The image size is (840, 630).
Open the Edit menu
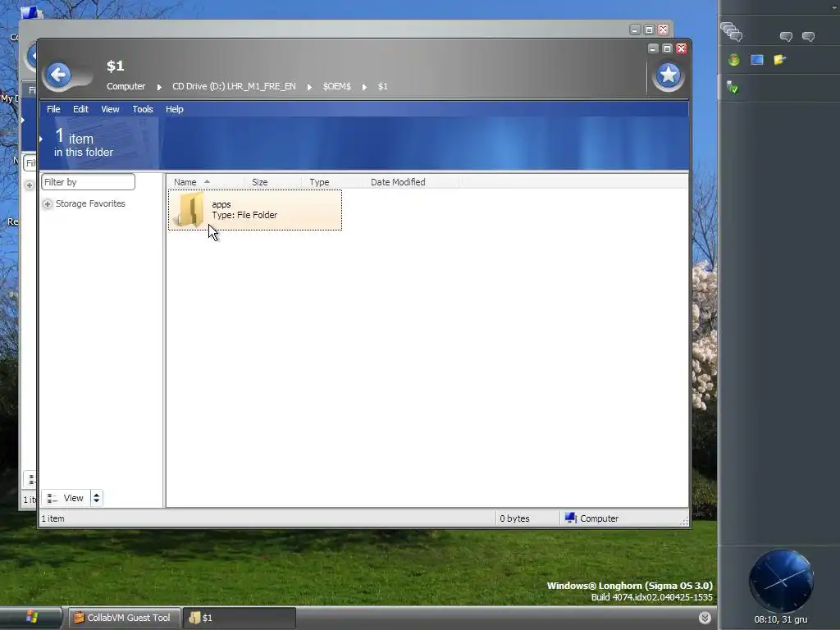point(81,109)
